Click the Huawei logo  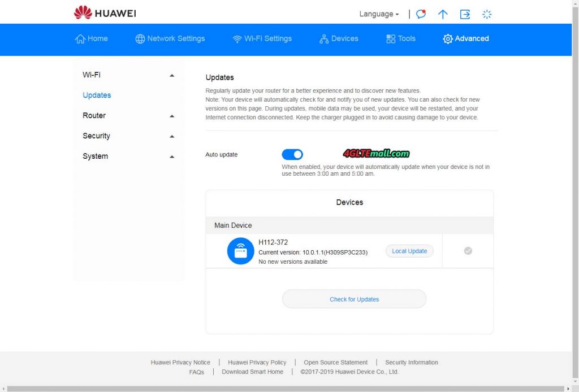[x=103, y=12]
